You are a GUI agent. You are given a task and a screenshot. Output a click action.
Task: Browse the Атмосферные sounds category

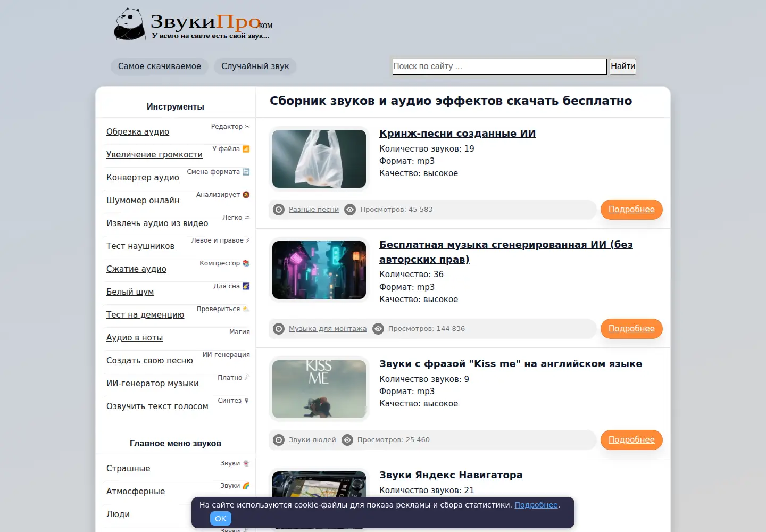coord(136,492)
